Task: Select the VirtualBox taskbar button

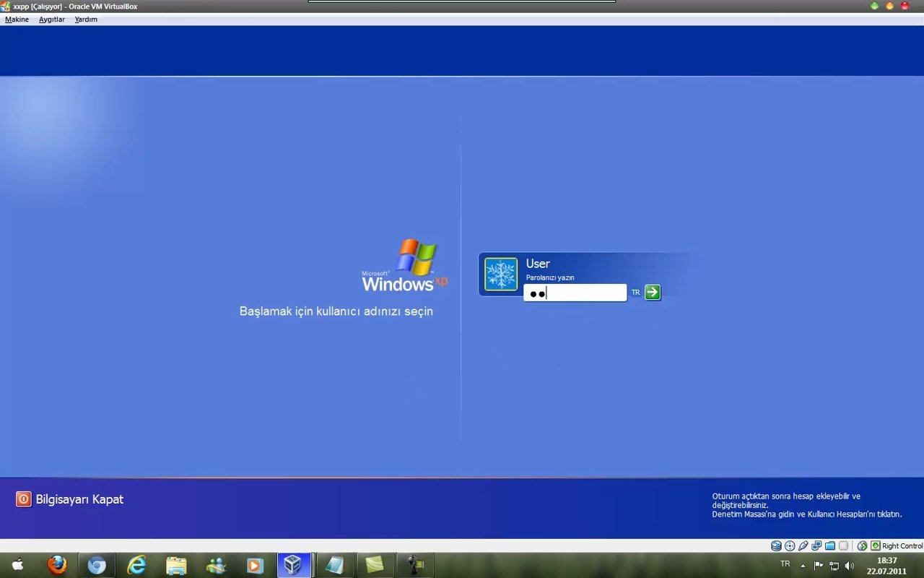Action: click(294, 565)
